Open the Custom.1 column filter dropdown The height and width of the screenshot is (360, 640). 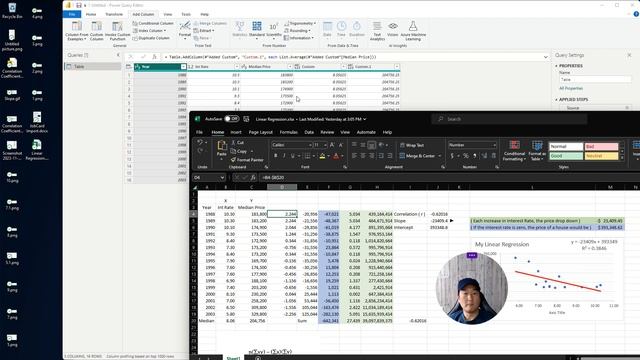tap(397, 67)
